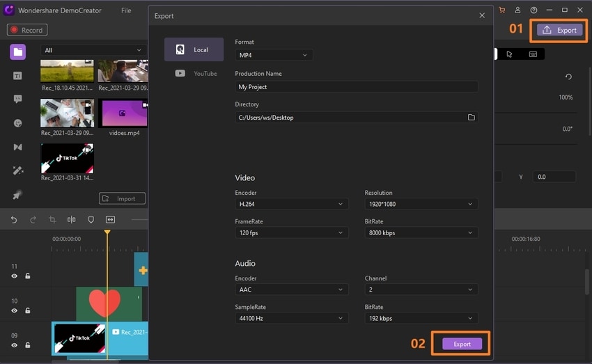This screenshot has width=592, height=364.
Task: Open video Encoder H.264 dropdown
Action: coord(291,204)
